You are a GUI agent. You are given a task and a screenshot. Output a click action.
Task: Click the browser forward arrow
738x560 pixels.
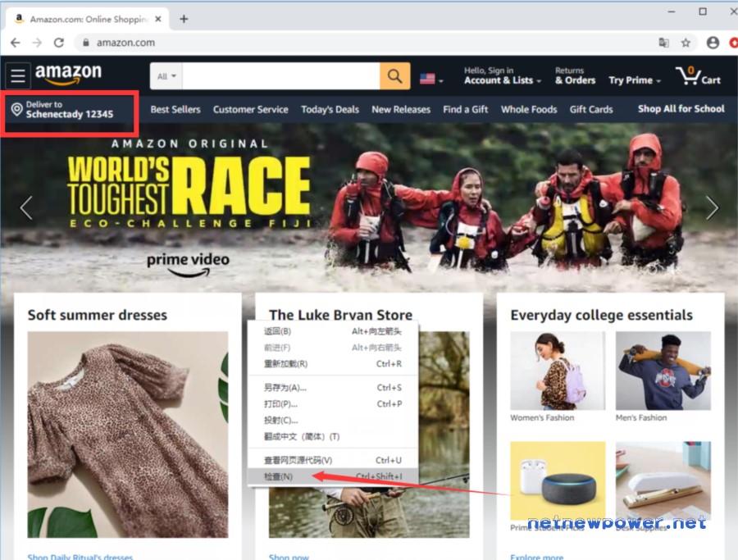(37, 43)
